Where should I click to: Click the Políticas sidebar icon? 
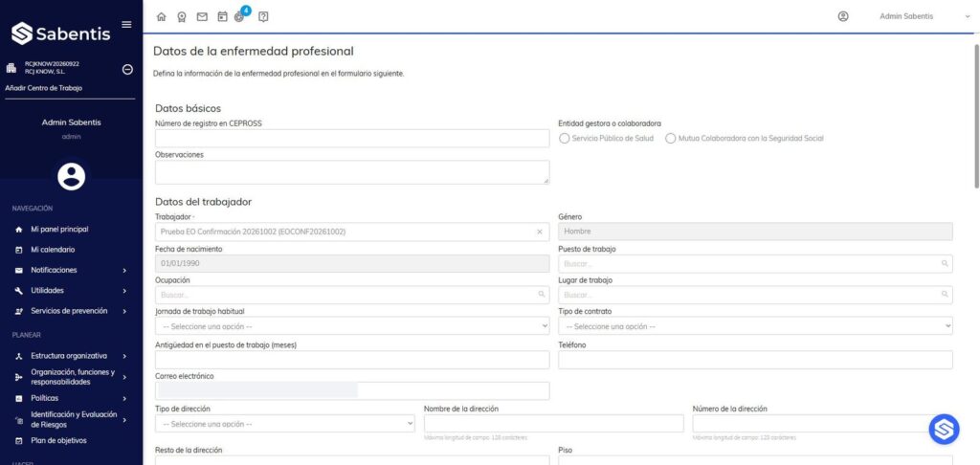point(19,398)
